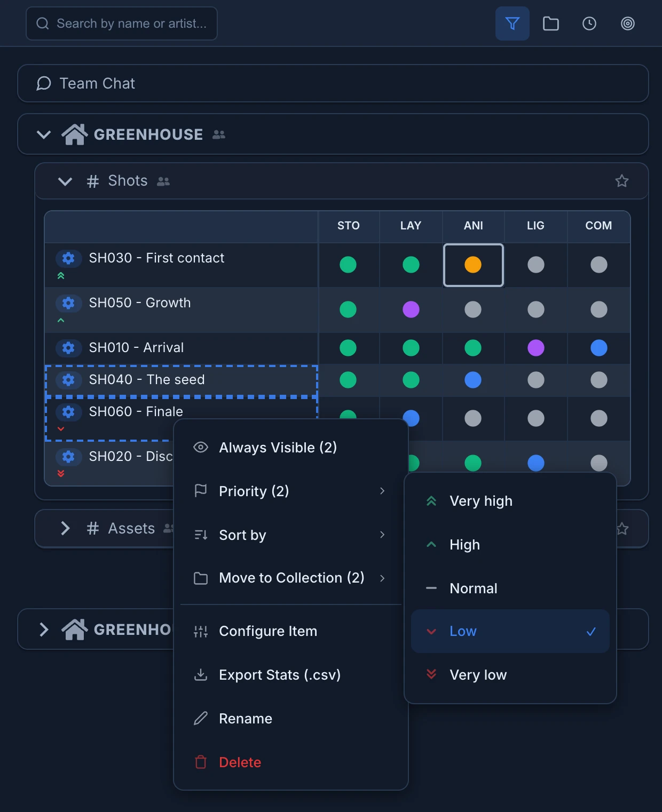Choose Rename in context menu

point(291,719)
